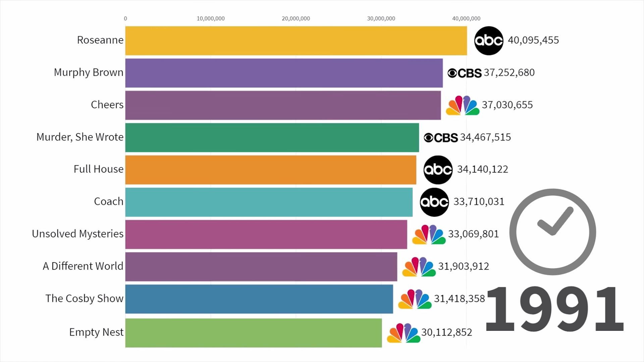Click the gray clock icon
This screenshot has width=644, height=362.
tap(552, 232)
